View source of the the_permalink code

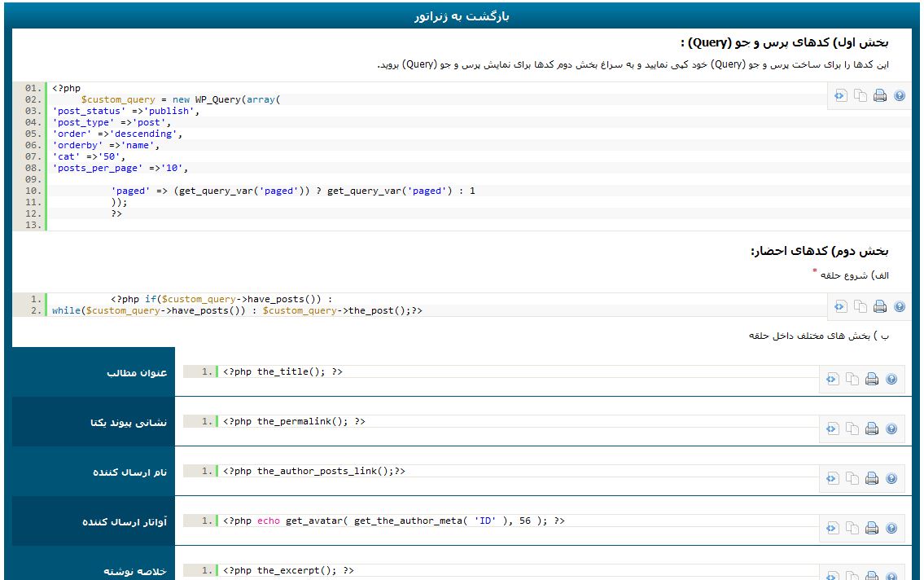[833, 428]
